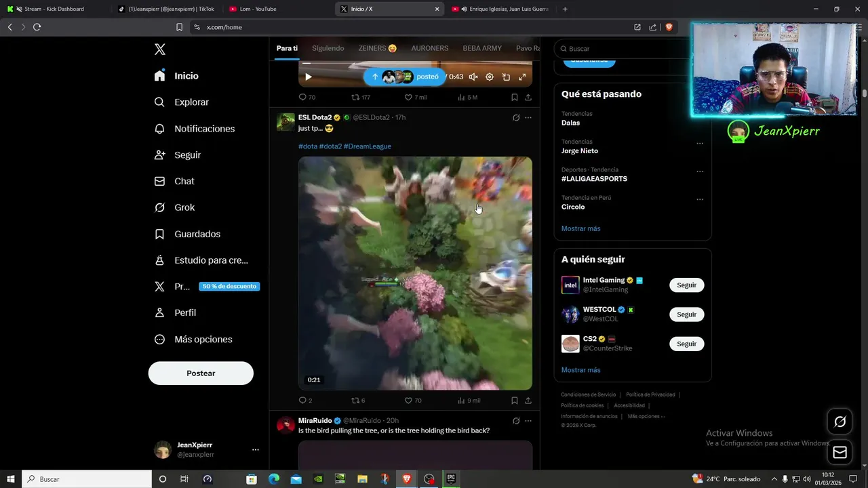Play the top video
Viewport: 868px width, 488px height.
click(x=308, y=77)
